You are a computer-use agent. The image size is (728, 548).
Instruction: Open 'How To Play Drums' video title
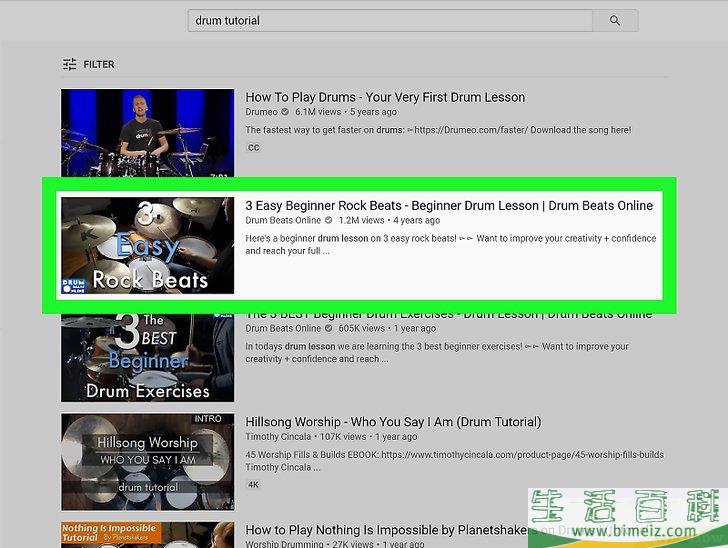(x=385, y=97)
